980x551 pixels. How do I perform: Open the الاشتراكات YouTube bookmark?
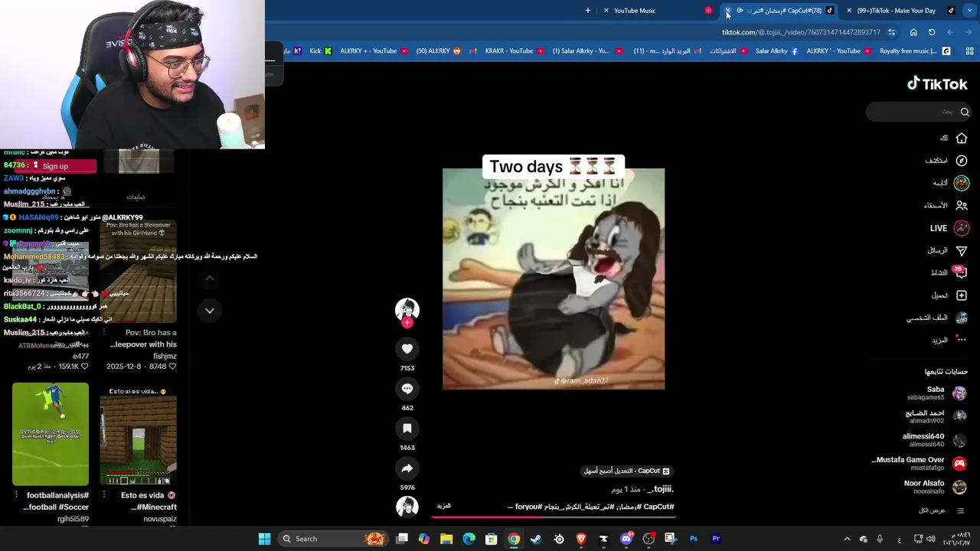tap(728, 51)
